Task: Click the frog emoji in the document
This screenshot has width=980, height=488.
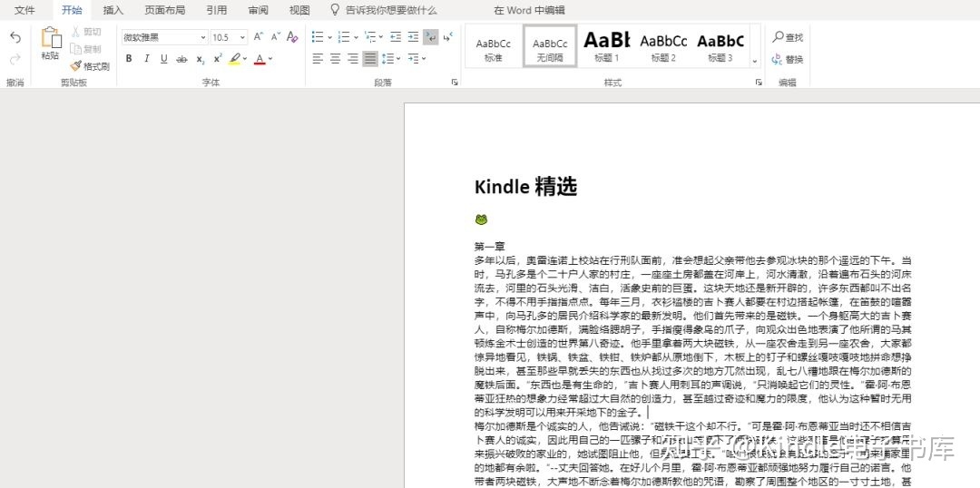Action: [x=481, y=220]
